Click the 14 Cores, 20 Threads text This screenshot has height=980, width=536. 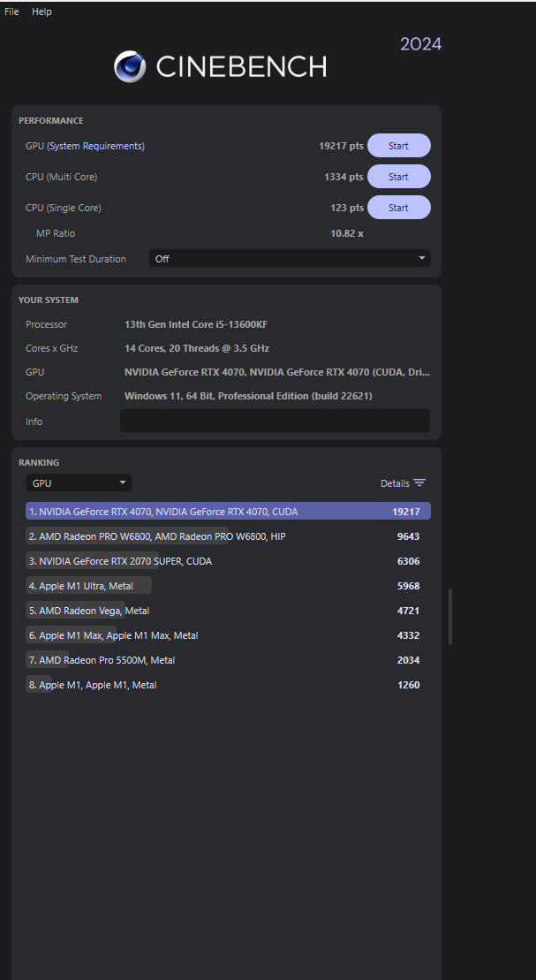(x=197, y=348)
